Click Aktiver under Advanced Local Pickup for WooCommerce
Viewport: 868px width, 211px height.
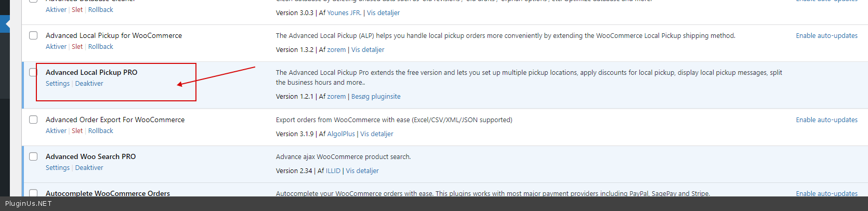56,47
